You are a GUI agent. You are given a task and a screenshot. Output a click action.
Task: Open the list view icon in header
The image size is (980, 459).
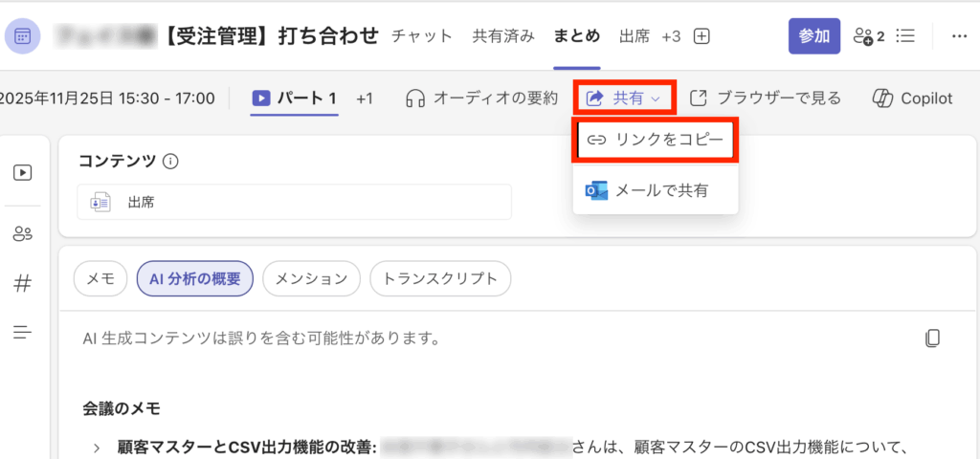(904, 36)
